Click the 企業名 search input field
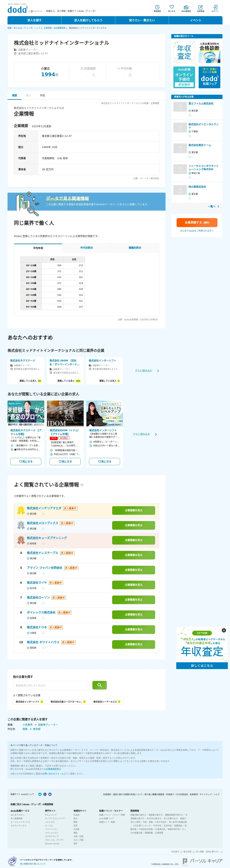230x868 pixels. tap(51, 685)
